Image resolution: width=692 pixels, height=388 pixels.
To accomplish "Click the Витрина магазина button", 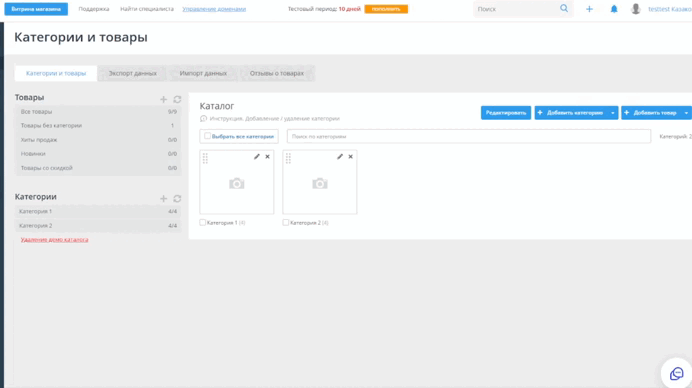I will click(x=36, y=9).
